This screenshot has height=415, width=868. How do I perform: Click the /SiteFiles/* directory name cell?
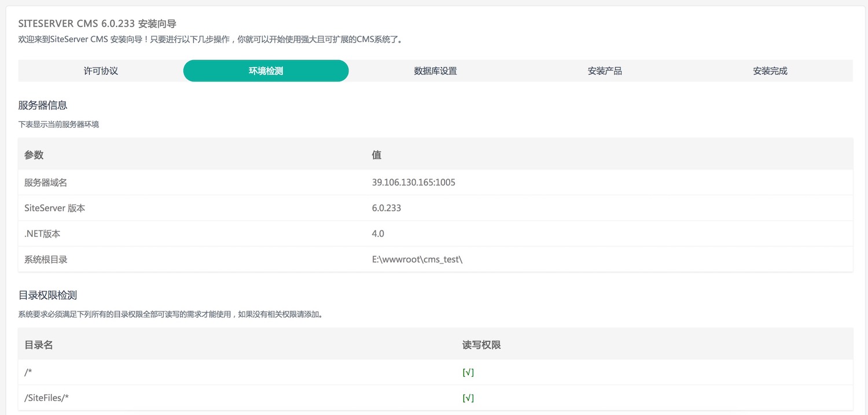(237, 398)
